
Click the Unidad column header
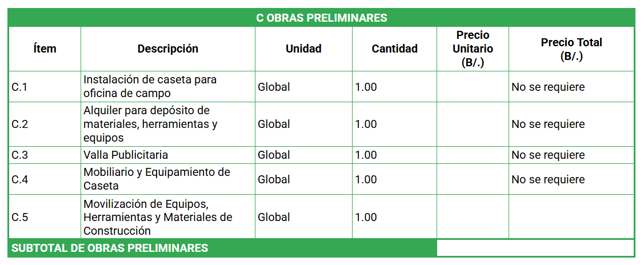(303, 49)
